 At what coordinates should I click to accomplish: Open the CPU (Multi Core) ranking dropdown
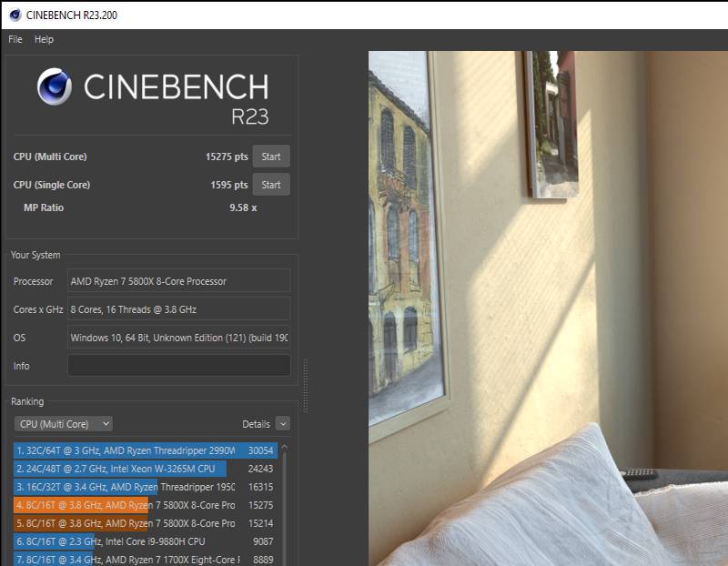64,424
